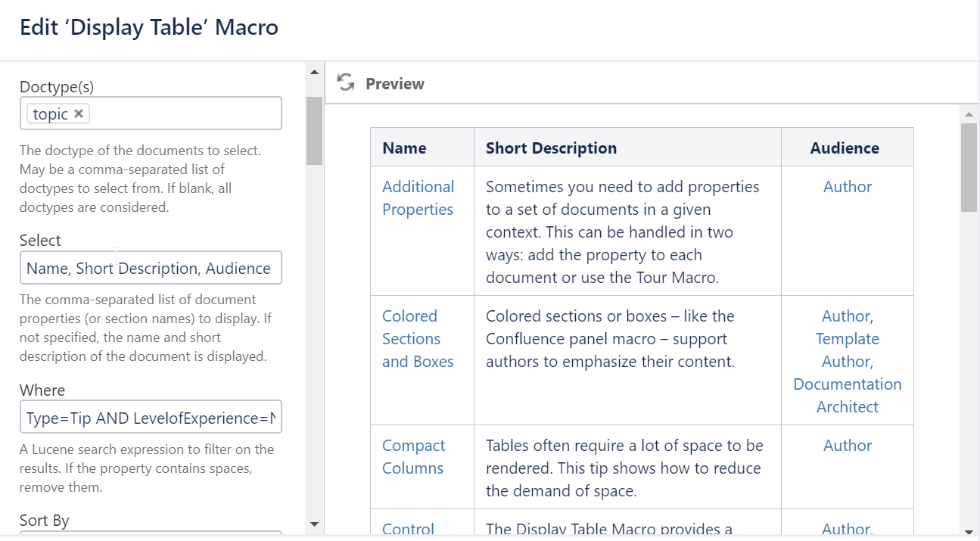
Task: Click inside the Doctype(s) input field
Action: point(189,113)
